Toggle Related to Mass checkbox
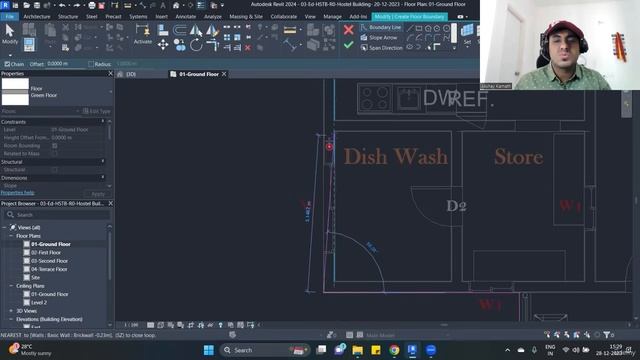This screenshot has height=360, width=640. click(55, 154)
